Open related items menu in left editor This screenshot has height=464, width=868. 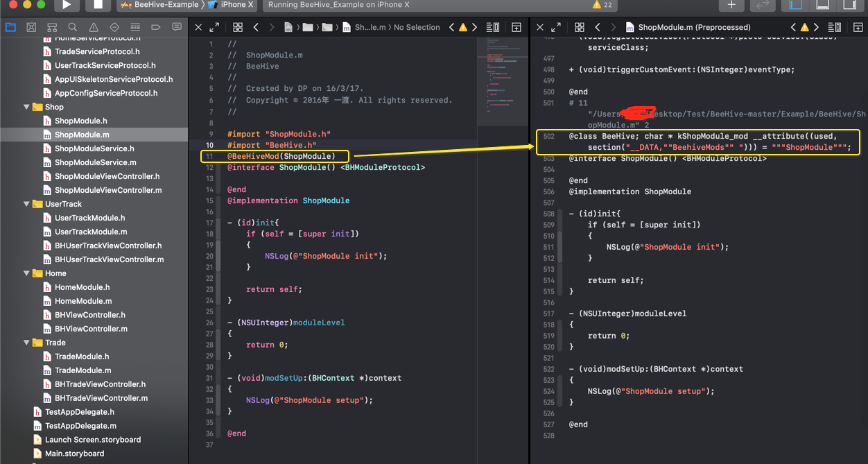(238, 28)
